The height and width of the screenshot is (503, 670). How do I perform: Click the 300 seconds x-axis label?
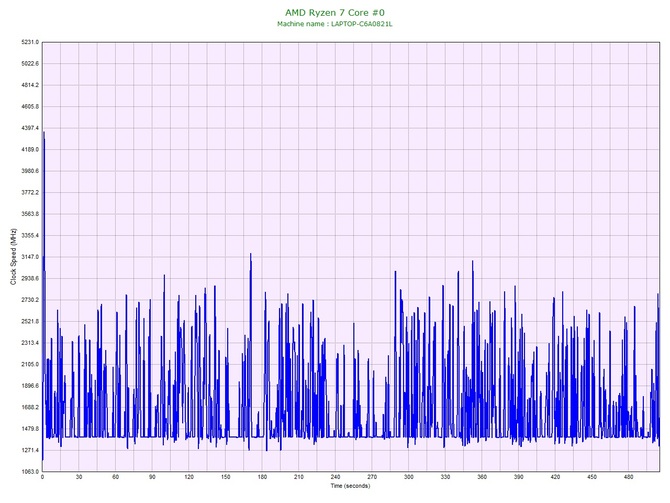pos(409,477)
